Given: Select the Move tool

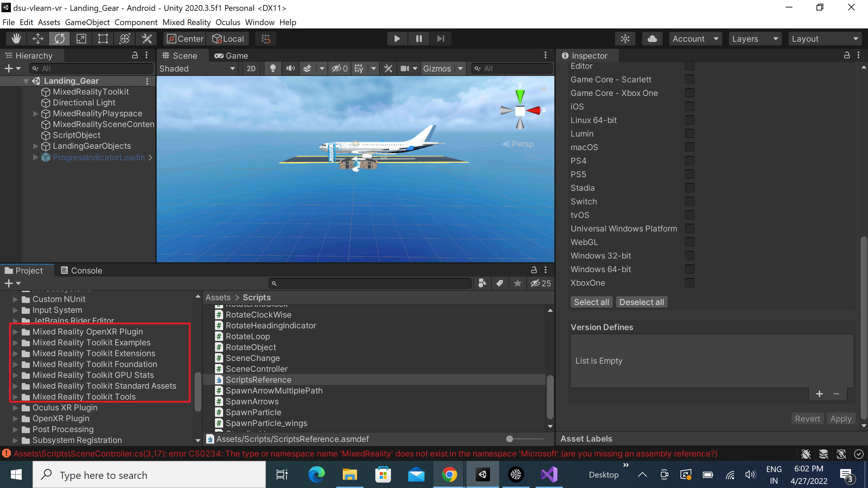Looking at the screenshot, I should pyautogui.click(x=38, y=39).
